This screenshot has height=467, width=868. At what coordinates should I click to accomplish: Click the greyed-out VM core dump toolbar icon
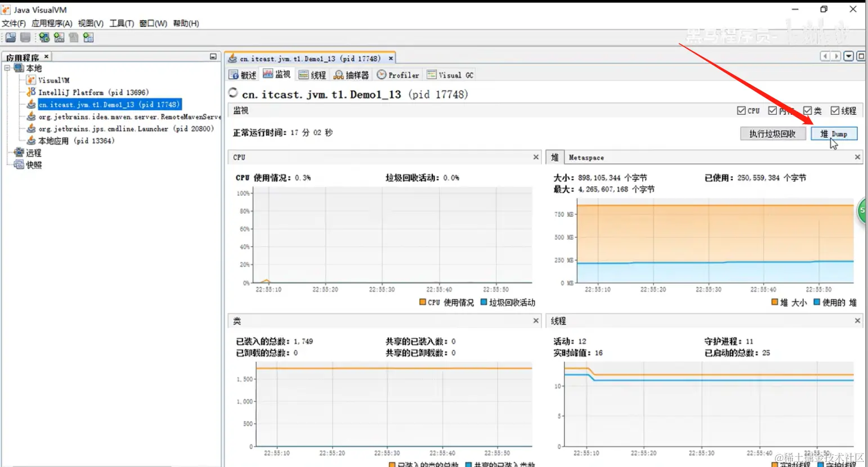coord(74,38)
